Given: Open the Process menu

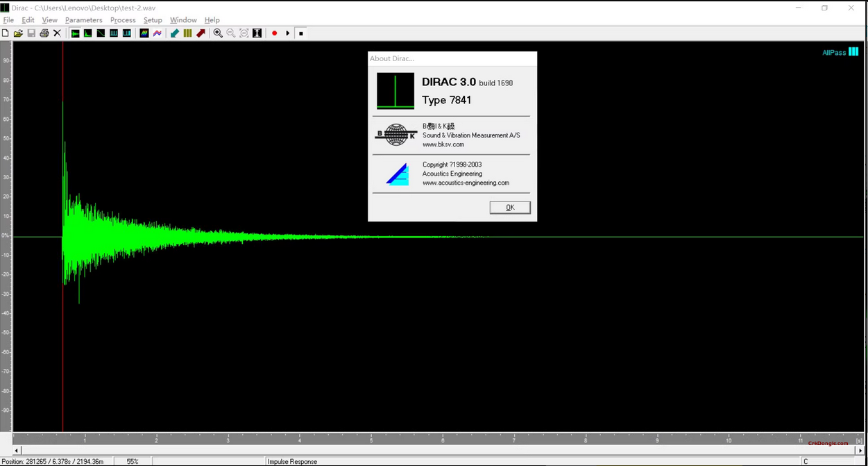Looking at the screenshot, I should (123, 20).
